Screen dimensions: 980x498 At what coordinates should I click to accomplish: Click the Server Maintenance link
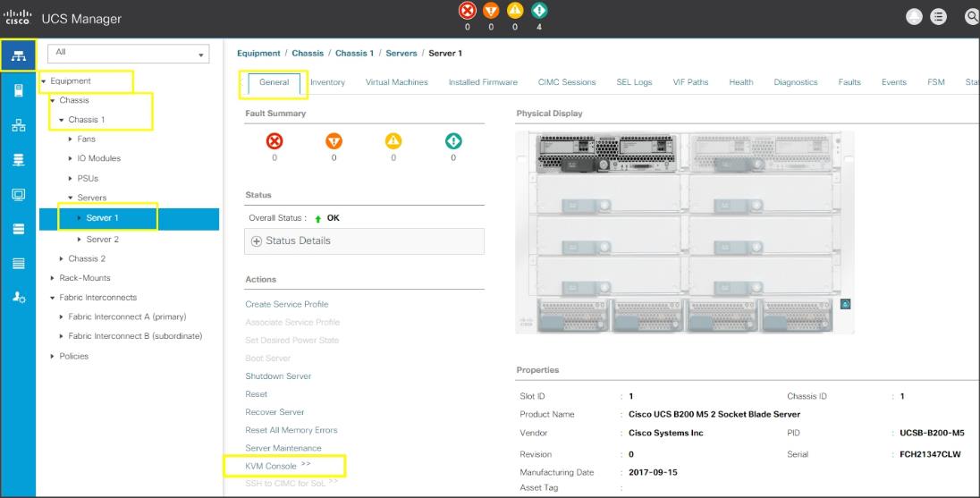pyautogui.click(x=283, y=449)
